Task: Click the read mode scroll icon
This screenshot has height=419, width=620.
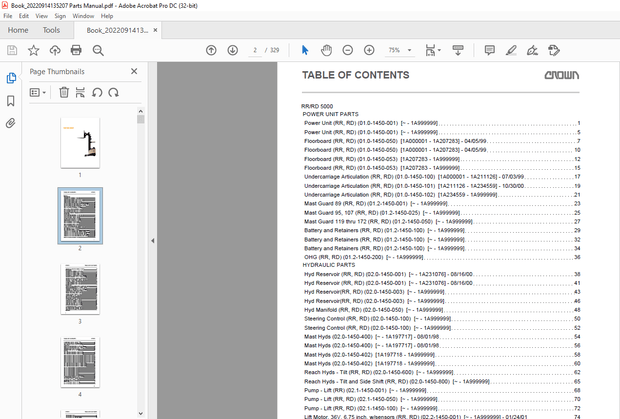Action: [458, 50]
